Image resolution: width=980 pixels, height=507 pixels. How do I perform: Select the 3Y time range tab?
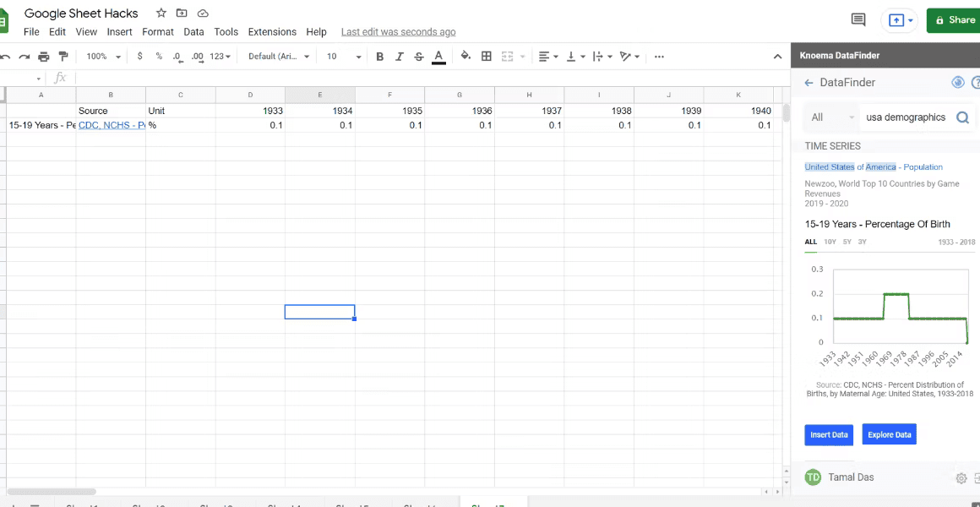point(862,242)
